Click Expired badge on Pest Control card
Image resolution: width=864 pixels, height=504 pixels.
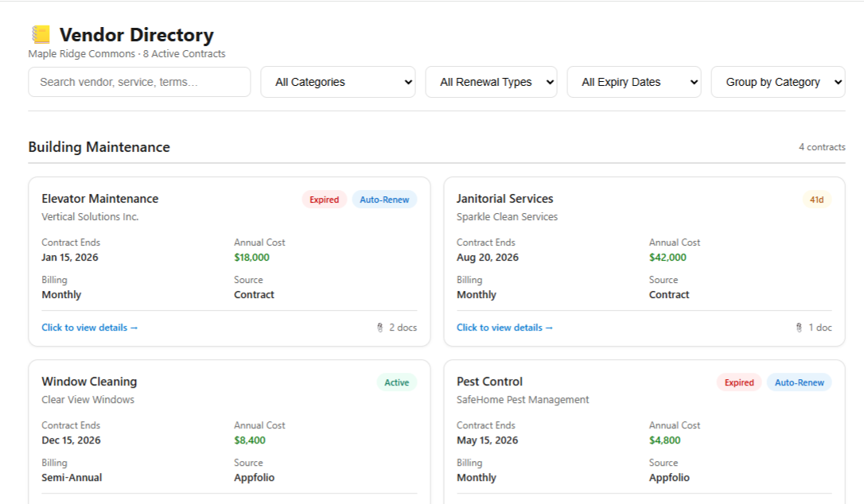[x=739, y=382]
